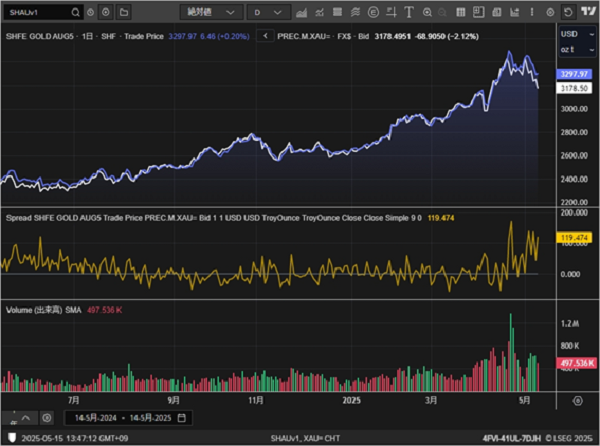Click the SHAUv1, XAU= CHT status text
The height and width of the screenshot is (446, 600).
click(305, 438)
